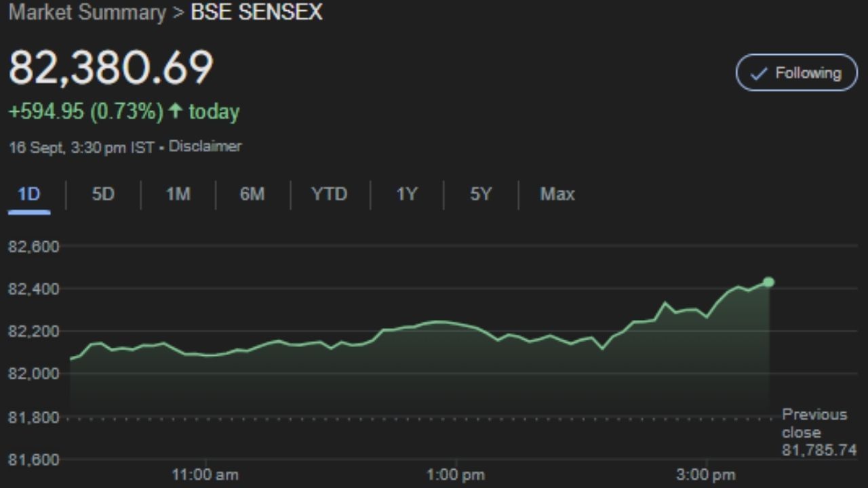Viewport: 868px width, 488px height.
Task: View the 5Y price history
Action: click(x=480, y=195)
